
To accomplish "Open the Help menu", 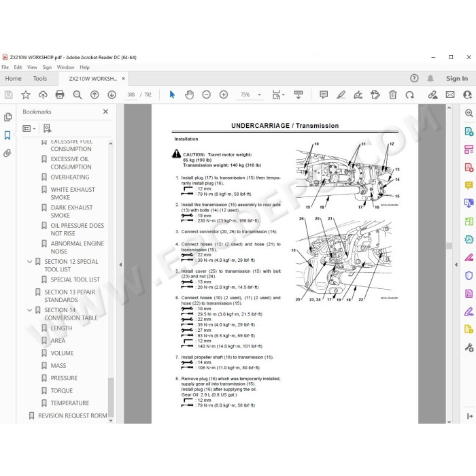I will pos(85,67).
